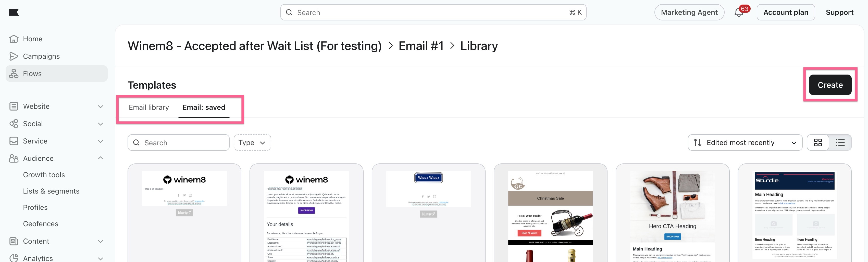Open the winem8 'This is an example' template
The height and width of the screenshot is (262, 868).
point(184,213)
